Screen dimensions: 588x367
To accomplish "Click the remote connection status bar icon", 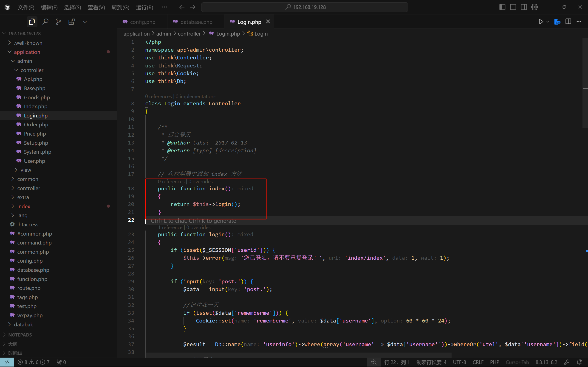I will pos(7,362).
